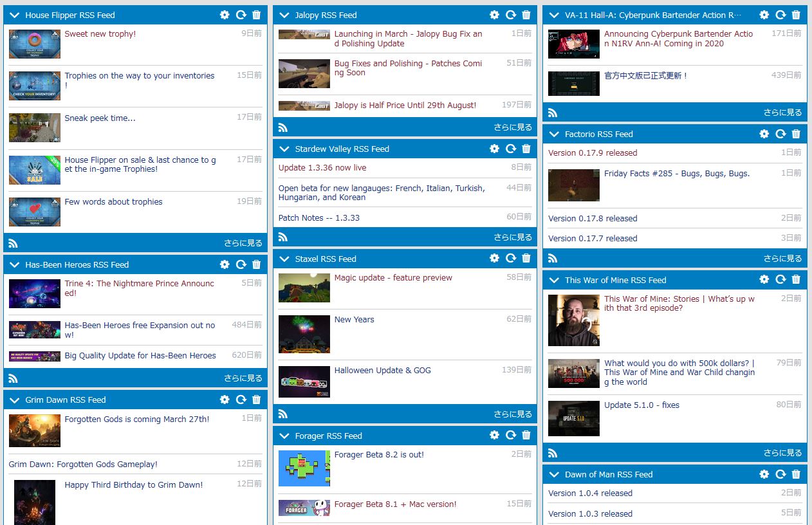Refresh the Stardew Valley RSS Feed
This screenshot has height=525, width=812.
click(511, 149)
